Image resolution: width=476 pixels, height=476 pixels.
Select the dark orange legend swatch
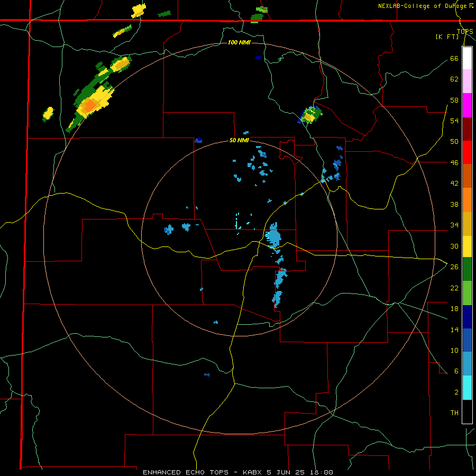click(467, 176)
